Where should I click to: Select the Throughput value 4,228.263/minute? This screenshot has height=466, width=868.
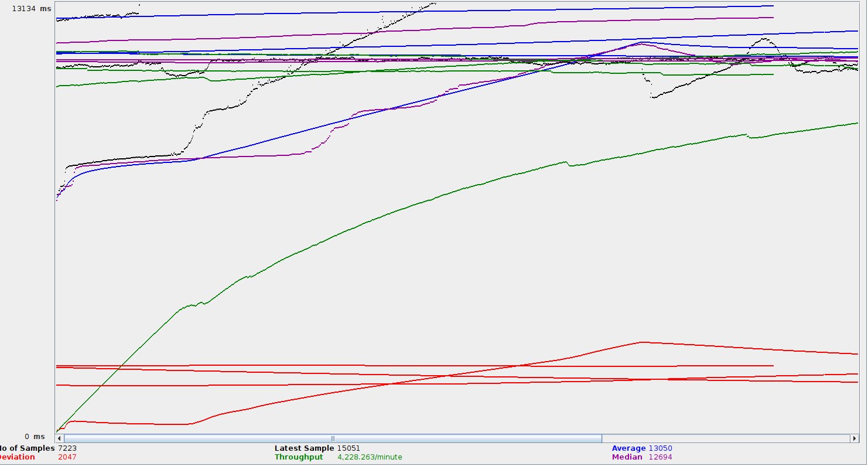[370, 457]
